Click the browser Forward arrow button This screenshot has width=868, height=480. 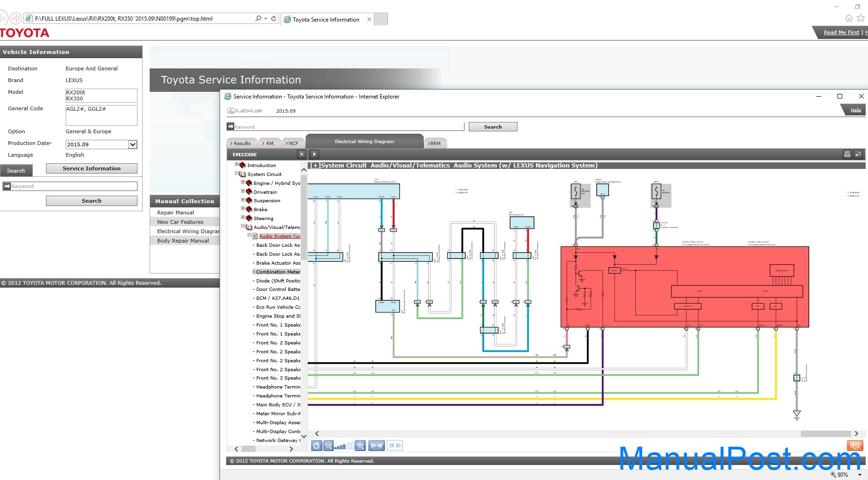[x=16, y=18]
